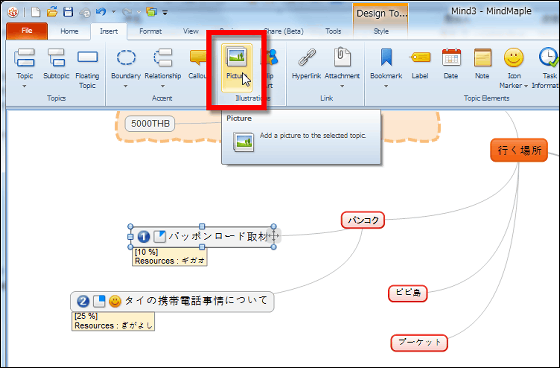This screenshot has height=368, width=560.
Task: Open the Style tab under Design Tools
Action: tap(381, 31)
